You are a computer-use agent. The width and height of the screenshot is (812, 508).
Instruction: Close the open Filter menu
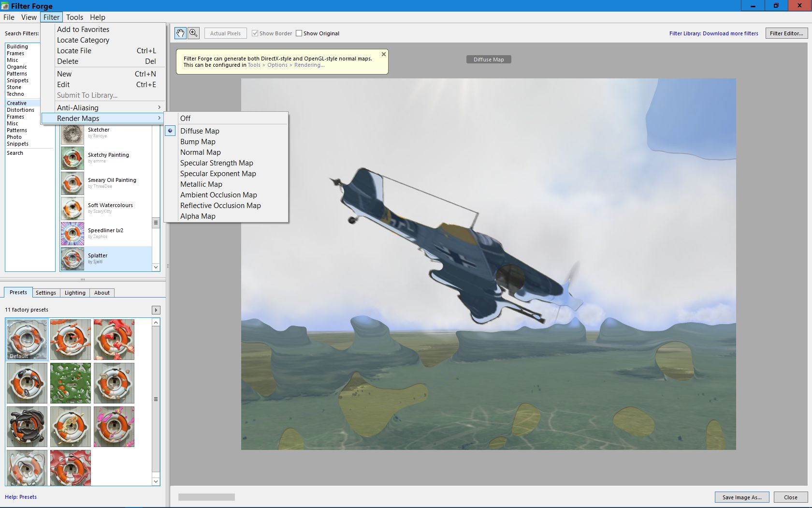tap(51, 17)
